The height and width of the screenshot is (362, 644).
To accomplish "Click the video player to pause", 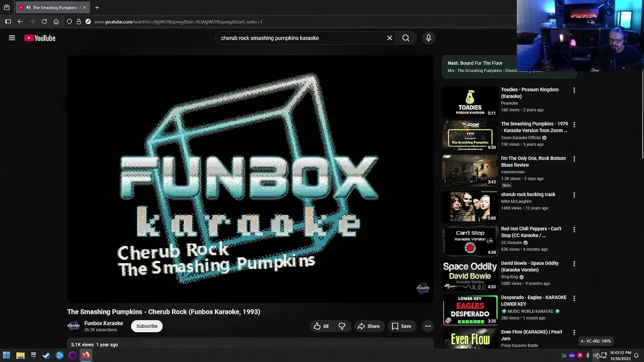I will (251, 179).
